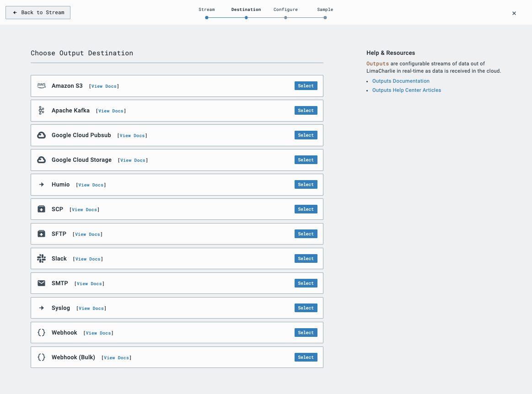
Task: Click the Apache Kafka logo icon
Action: coord(41,111)
